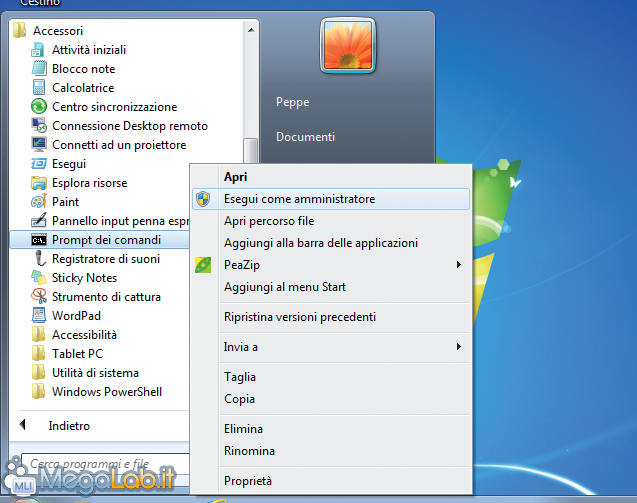The height and width of the screenshot is (503, 637).
Task: Click the Pannello input penna icon
Action: pos(39,221)
